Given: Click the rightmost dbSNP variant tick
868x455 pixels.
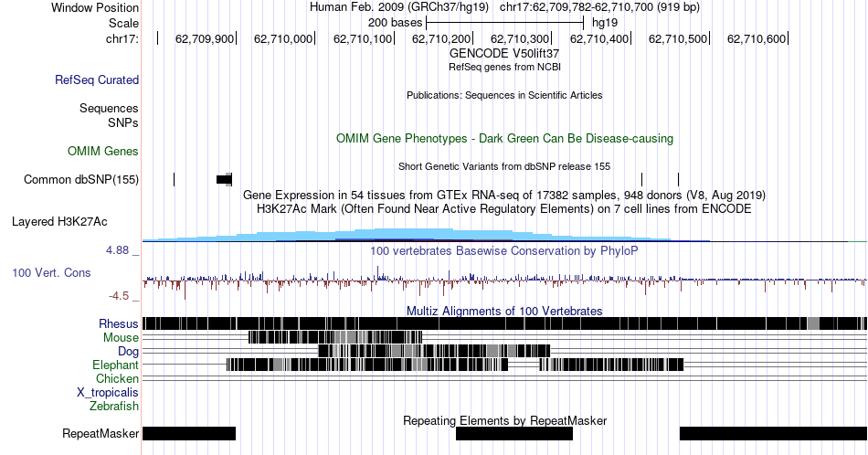Looking at the screenshot, I should point(679,179).
